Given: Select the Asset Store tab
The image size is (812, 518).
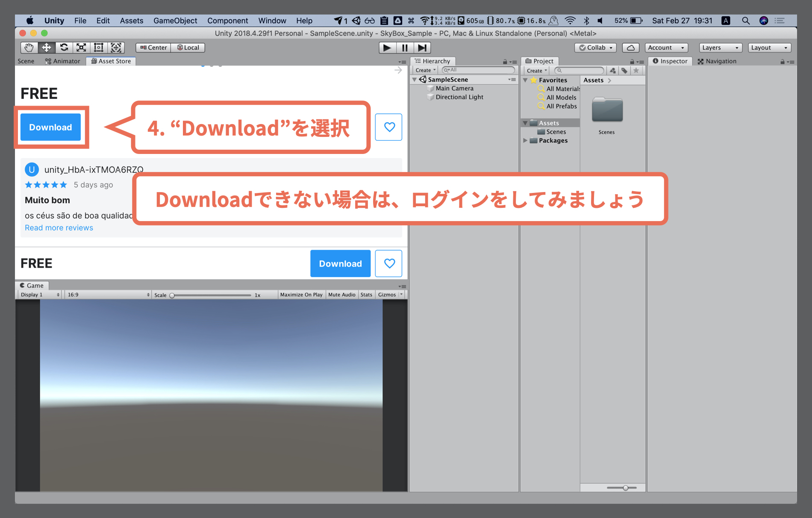Looking at the screenshot, I should (x=111, y=61).
